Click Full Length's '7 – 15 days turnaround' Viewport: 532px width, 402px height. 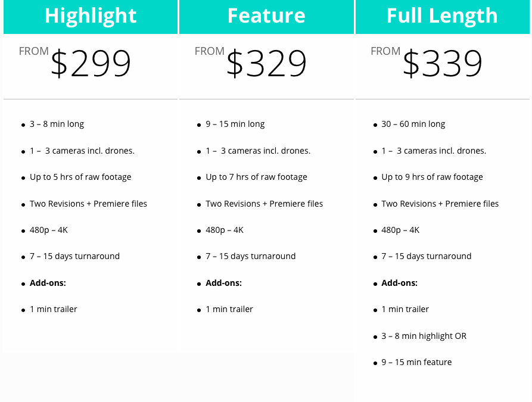(x=426, y=256)
